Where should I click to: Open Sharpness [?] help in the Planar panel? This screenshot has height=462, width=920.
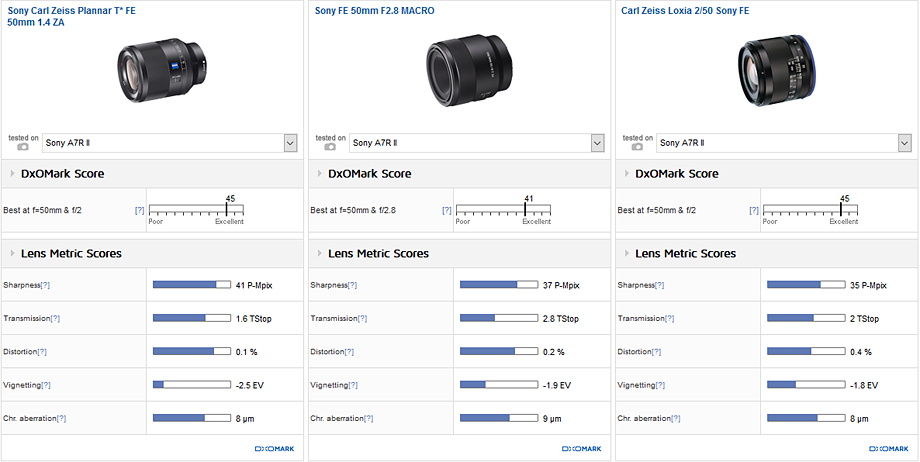45,285
